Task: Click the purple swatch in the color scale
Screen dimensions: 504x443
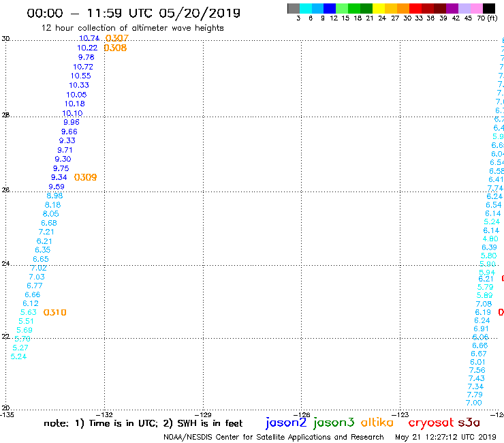Action: pyautogui.click(x=452, y=8)
